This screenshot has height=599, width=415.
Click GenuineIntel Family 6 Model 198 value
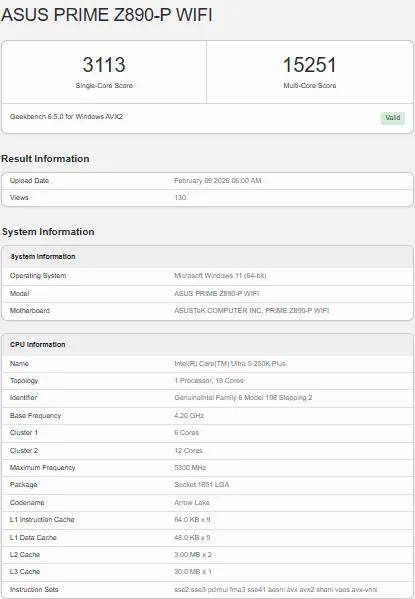click(243, 398)
